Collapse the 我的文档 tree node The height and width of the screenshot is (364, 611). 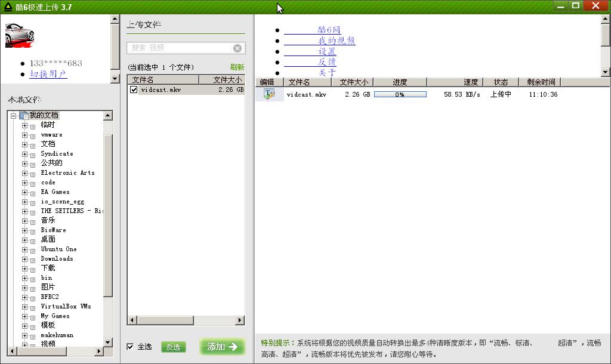point(13,115)
